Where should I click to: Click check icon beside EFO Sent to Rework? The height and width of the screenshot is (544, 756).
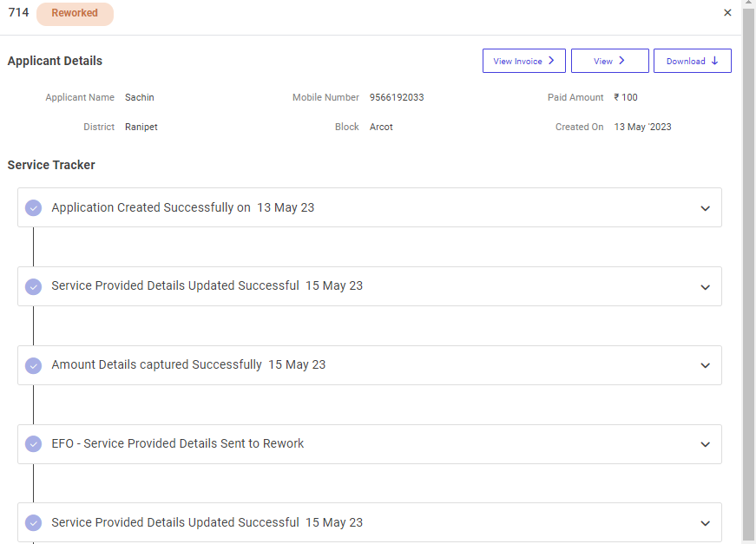[33, 444]
